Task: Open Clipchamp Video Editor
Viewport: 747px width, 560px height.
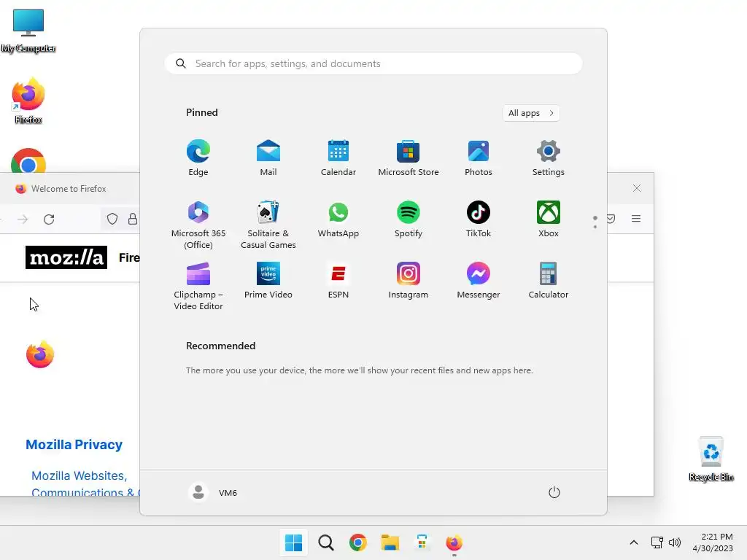Action: click(198, 286)
